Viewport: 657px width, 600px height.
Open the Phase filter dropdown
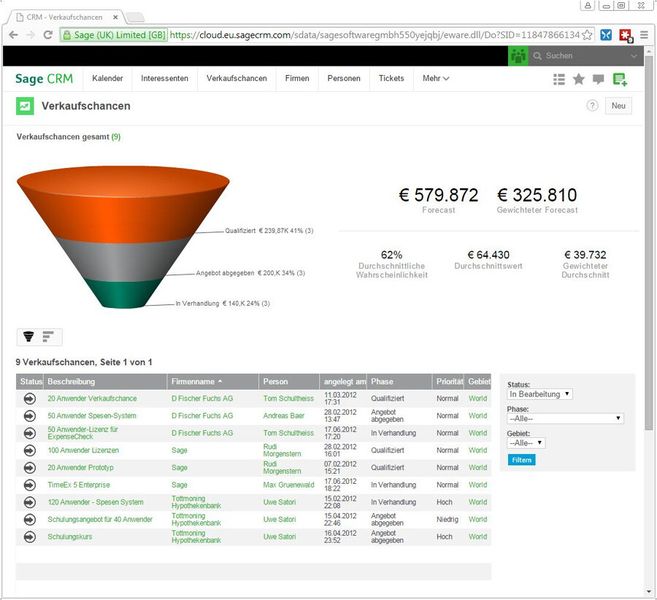tap(565, 419)
